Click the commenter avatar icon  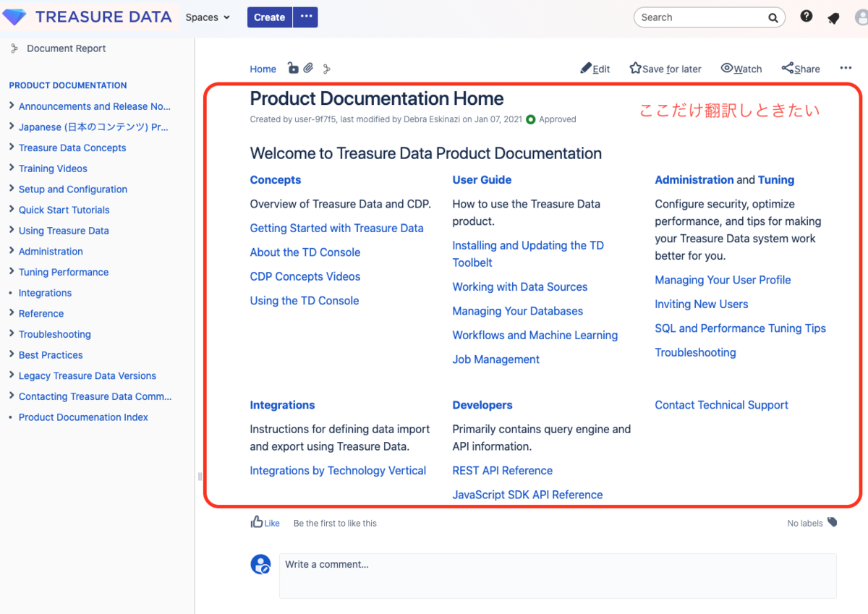tap(260, 564)
